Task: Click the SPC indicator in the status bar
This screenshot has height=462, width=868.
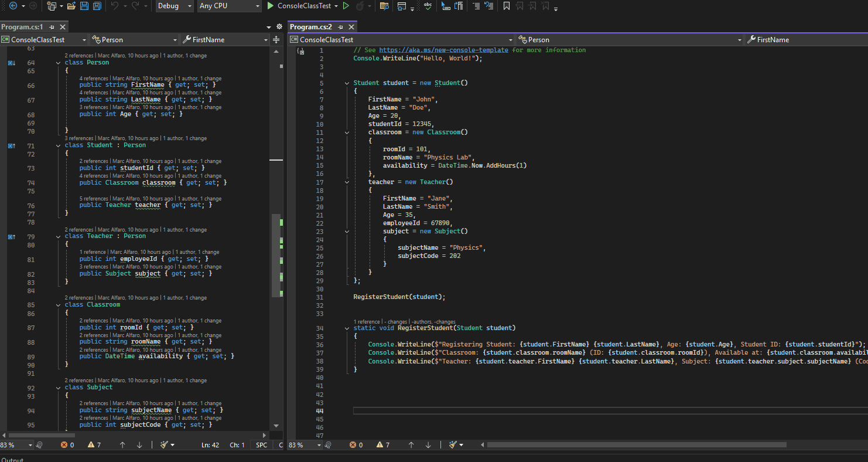Action: 260,444
